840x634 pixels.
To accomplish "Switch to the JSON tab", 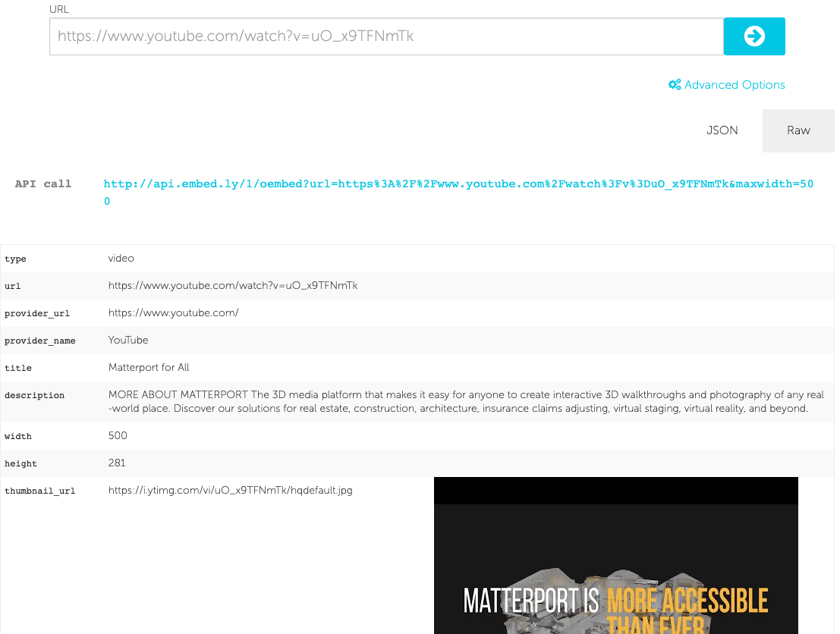I will [x=722, y=130].
